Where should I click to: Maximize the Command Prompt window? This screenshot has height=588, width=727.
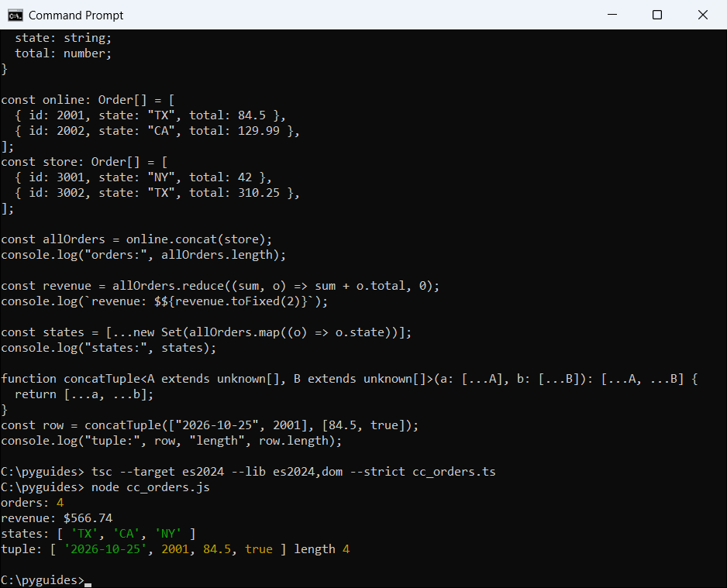click(x=657, y=15)
